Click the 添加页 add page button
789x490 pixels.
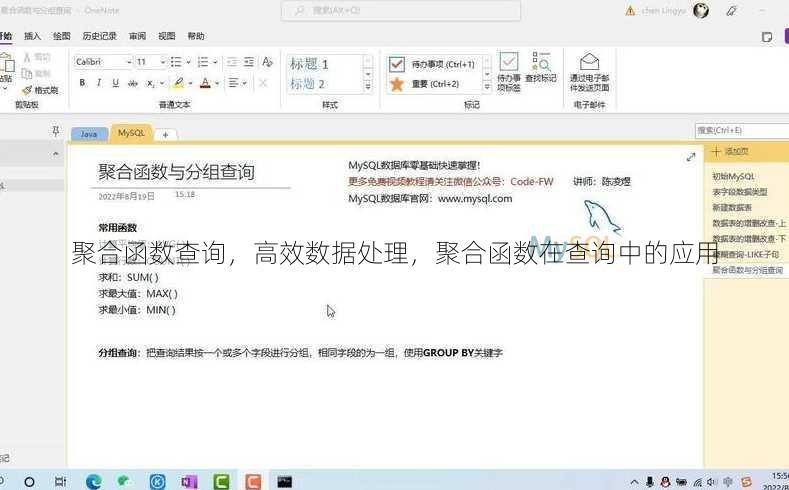731,151
